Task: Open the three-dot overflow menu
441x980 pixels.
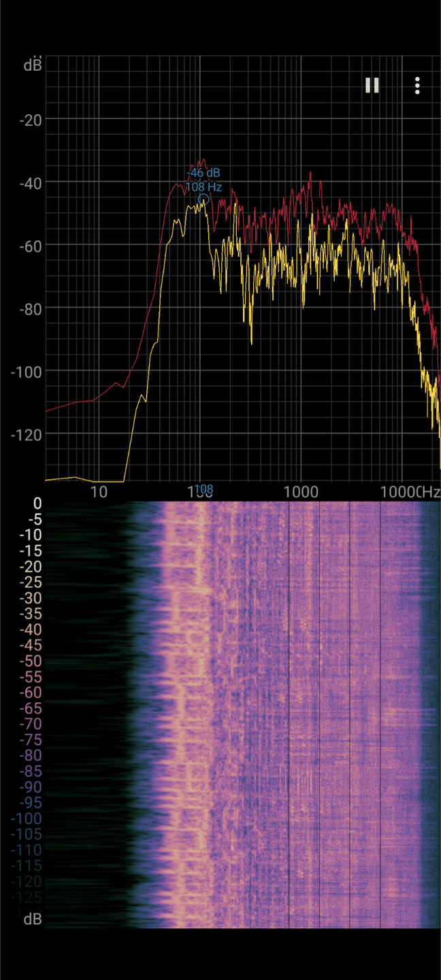Action: (x=417, y=85)
